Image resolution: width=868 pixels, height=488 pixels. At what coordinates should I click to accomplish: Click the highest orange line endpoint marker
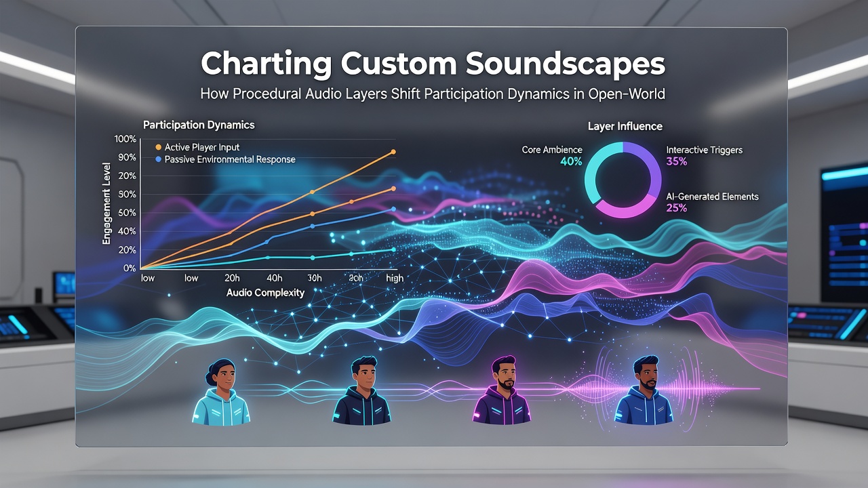(x=393, y=152)
